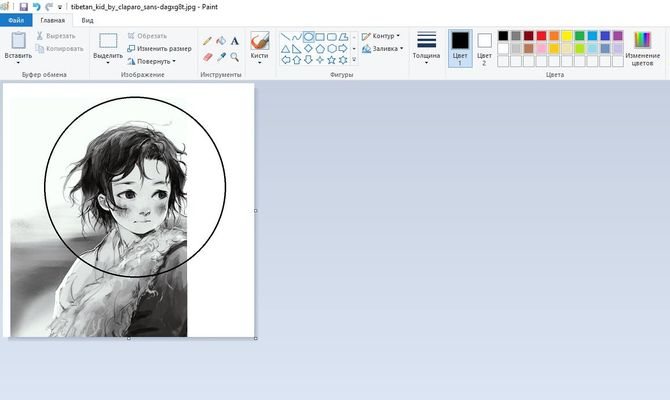Screen dimensions: 670x400
Task: Open the Вставить dropdown arrow
Action: point(18,63)
